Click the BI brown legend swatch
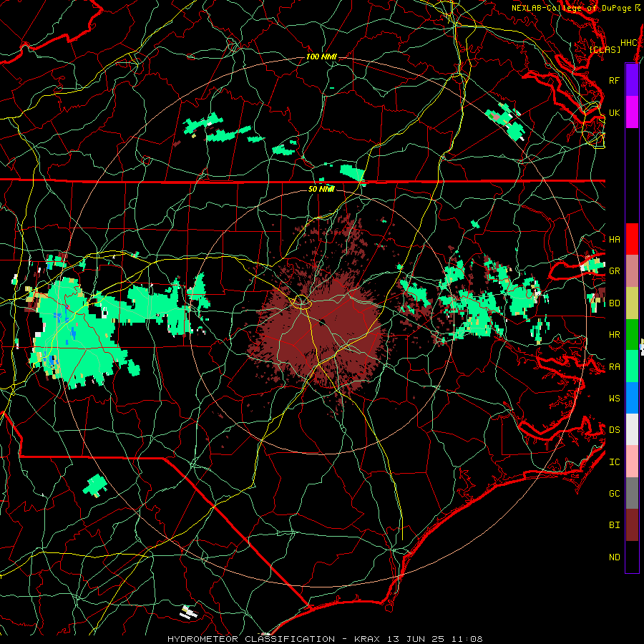 pyautogui.click(x=632, y=525)
